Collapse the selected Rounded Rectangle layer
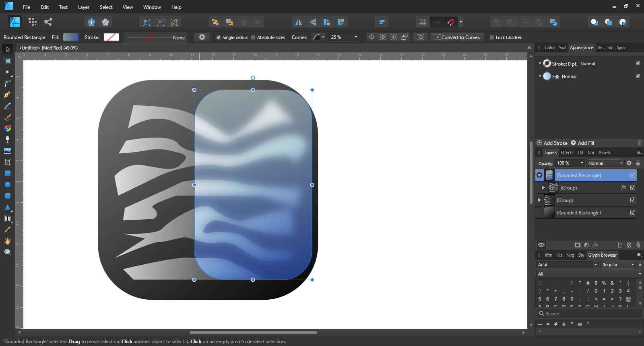Image resolution: width=644 pixels, height=346 pixels. pyautogui.click(x=539, y=175)
